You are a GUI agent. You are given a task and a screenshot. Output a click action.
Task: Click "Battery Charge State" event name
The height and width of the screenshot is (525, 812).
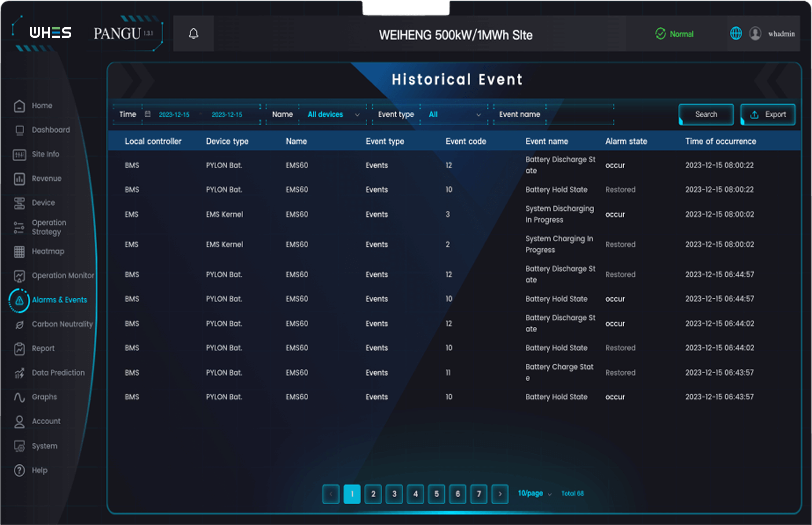pyautogui.click(x=560, y=372)
